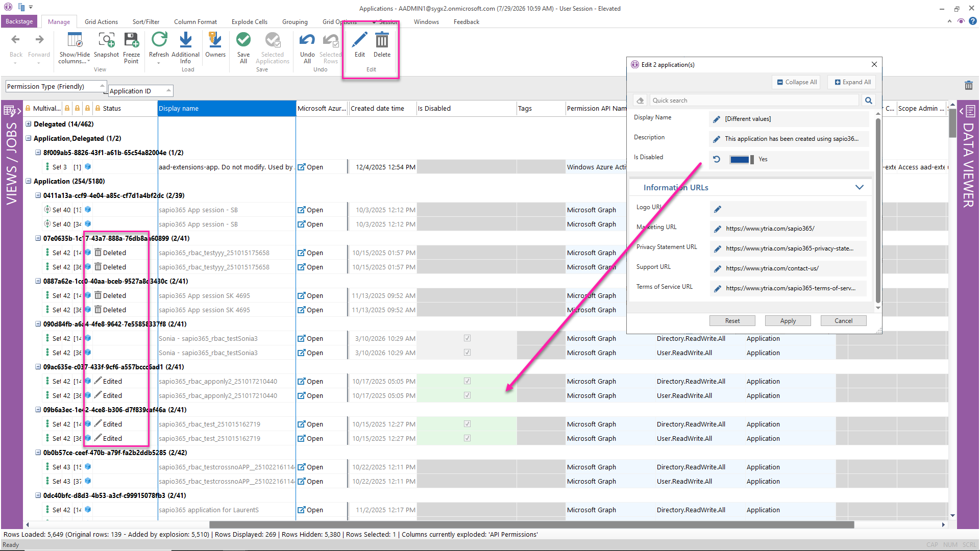The width and height of the screenshot is (980, 551).
Task: Click the Apply button
Action: 788,321
